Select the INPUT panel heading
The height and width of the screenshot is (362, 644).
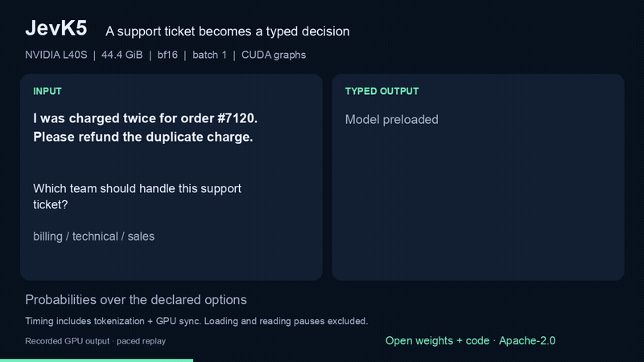(47, 91)
